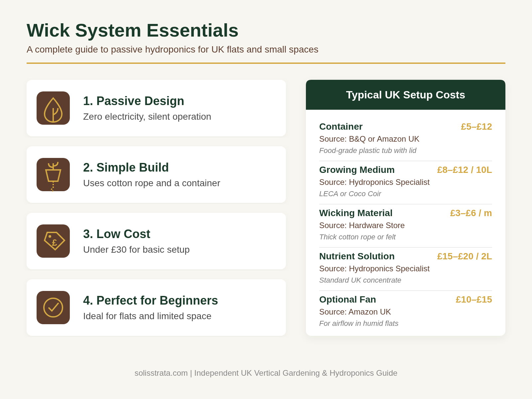
Task: Click the leaf droplet Passive Design icon
Action: (x=53, y=108)
